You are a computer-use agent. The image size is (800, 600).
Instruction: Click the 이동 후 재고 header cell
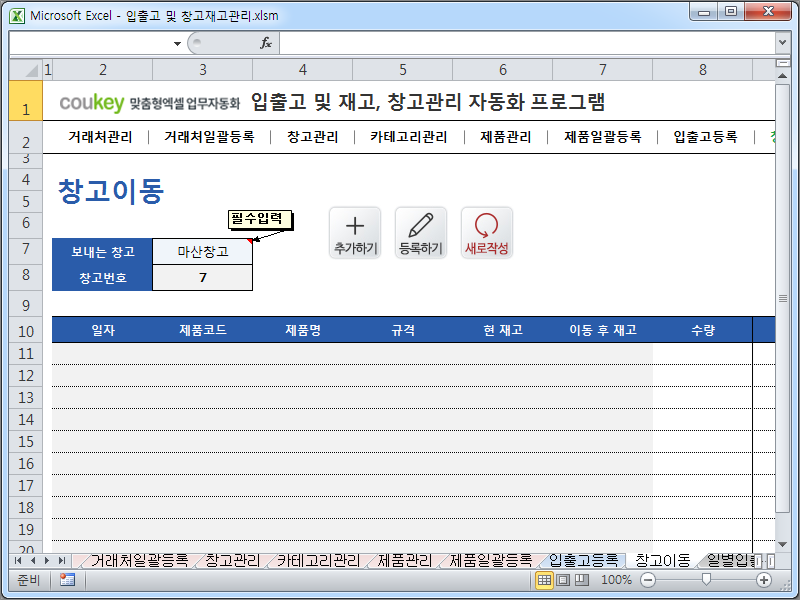pyautogui.click(x=603, y=330)
